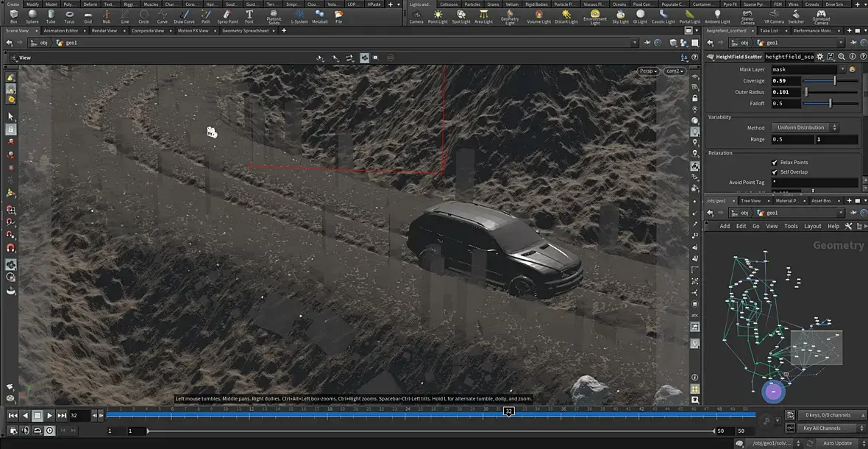The height and width of the screenshot is (449, 868).
Task: Add a Camera from the shelf
Action: point(416,17)
